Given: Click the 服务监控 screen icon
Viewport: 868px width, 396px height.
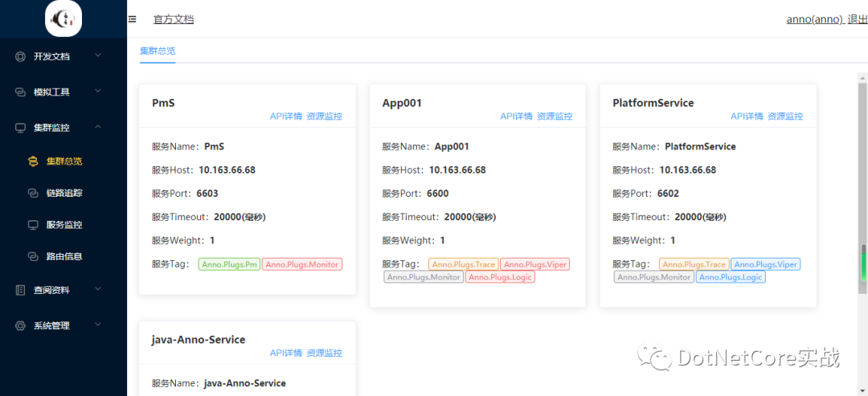Looking at the screenshot, I should (33, 225).
